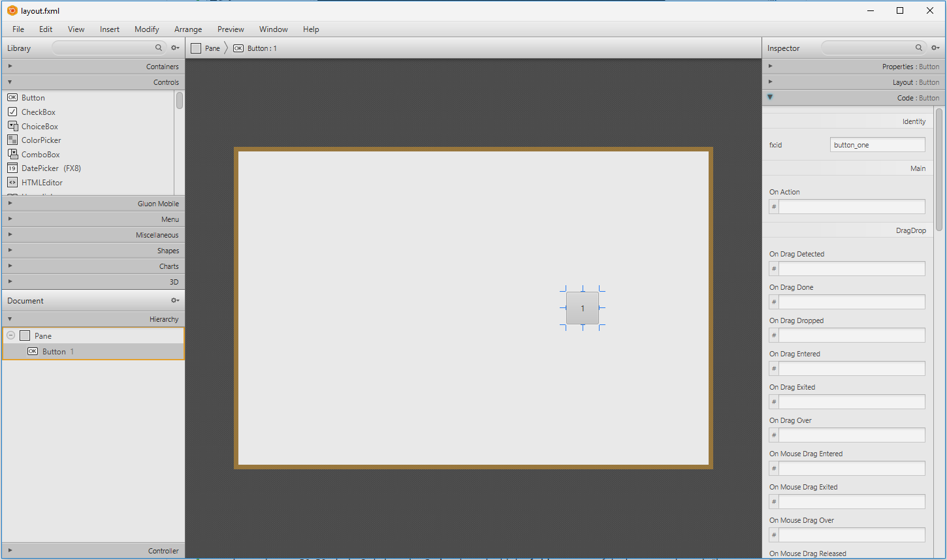Click the Button icon in the breadcrumb bar

[x=238, y=48]
